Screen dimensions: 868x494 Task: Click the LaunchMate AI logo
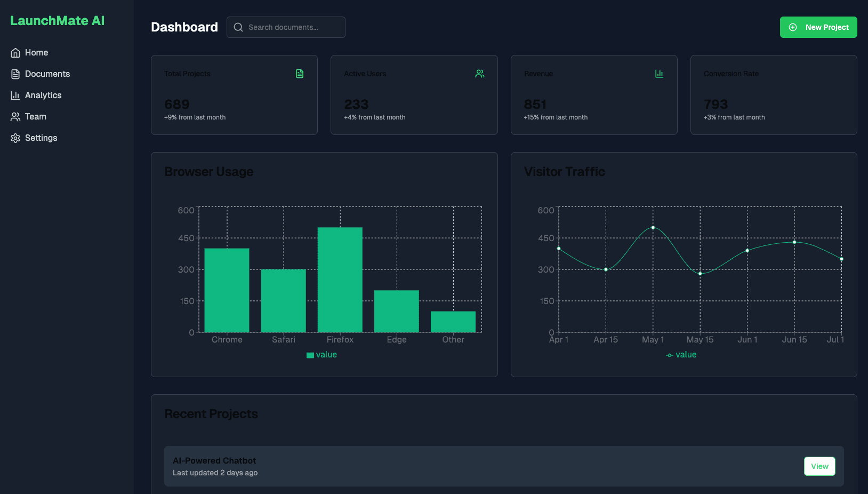[58, 21]
